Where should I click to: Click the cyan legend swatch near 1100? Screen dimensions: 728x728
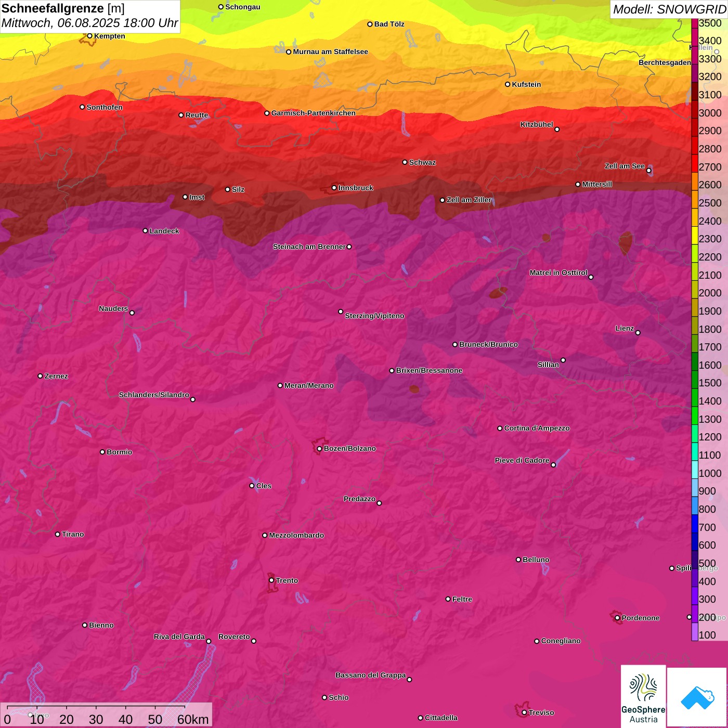click(x=695, y=452)
